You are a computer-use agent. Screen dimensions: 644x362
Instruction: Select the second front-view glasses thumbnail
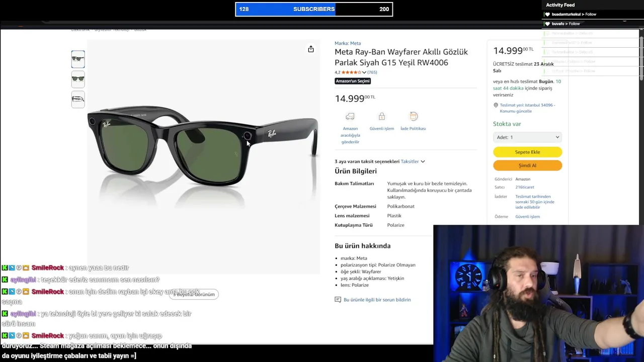coord(78,79)
